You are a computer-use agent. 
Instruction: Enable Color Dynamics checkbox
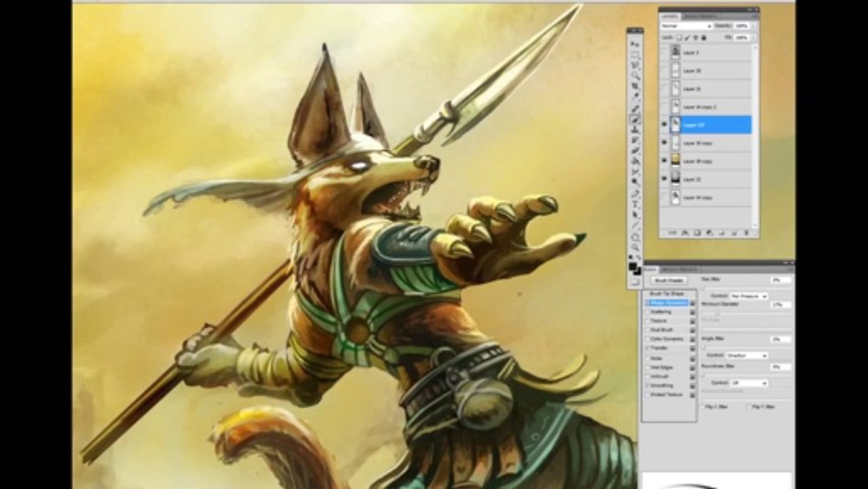click(x=647, y=339)
